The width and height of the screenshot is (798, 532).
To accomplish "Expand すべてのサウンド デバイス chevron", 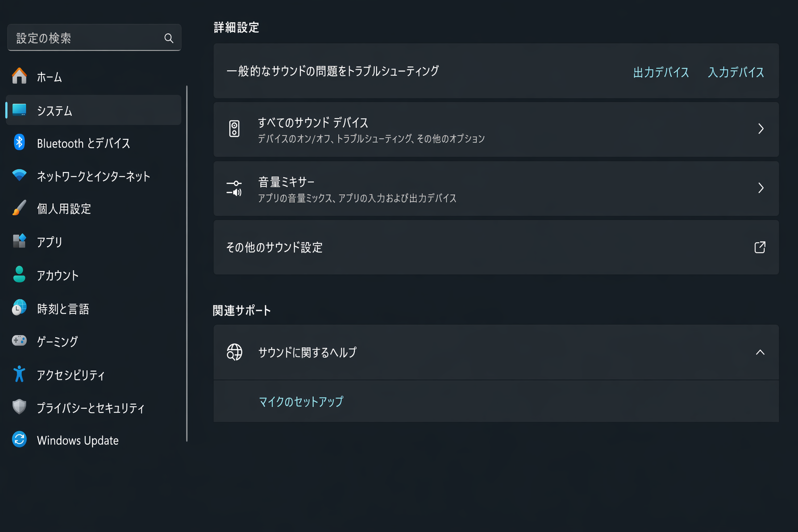I will (761, 129).
